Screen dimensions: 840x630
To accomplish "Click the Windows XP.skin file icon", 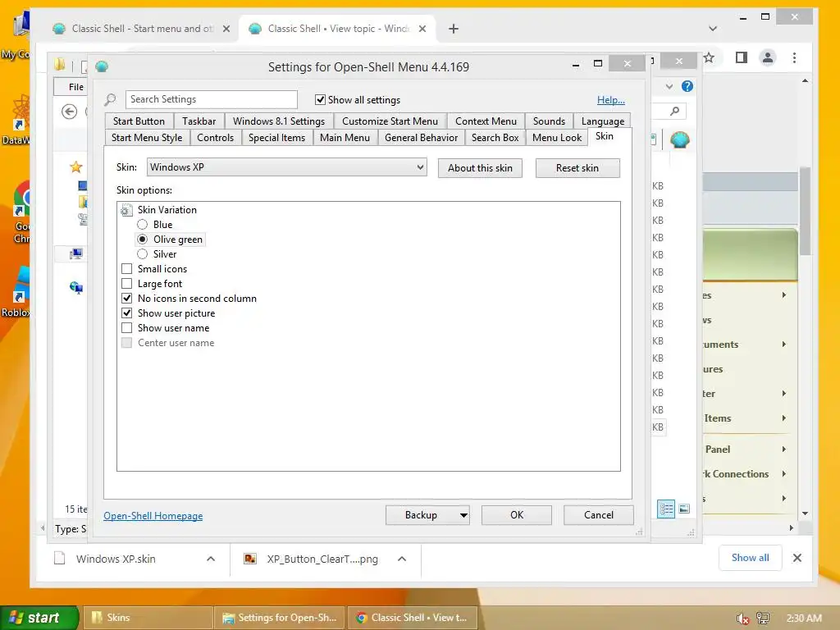I will pyautogui.click(x=60, y=558).
